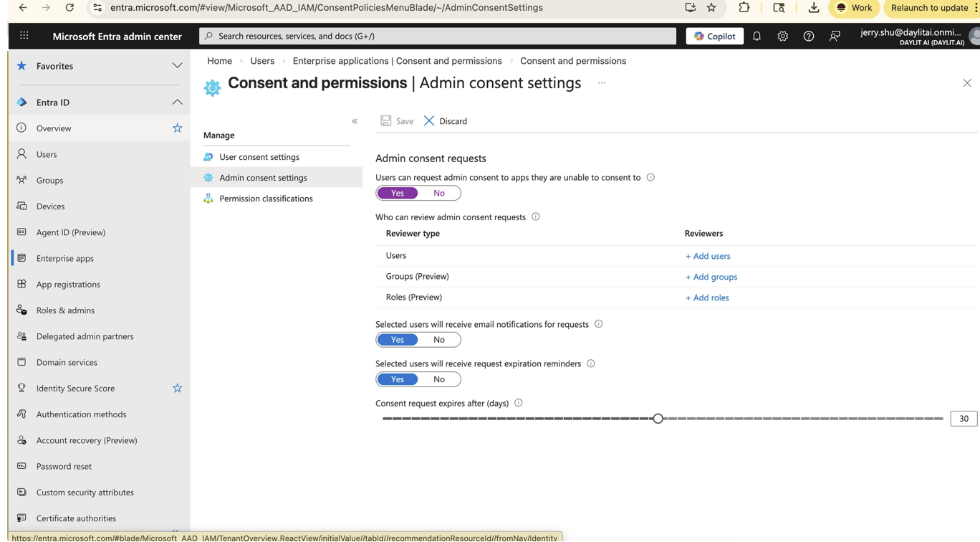The width and height of the screenshot is (980, 542).
Task: Unfavorite Overview using its star icon
Action: [177, 128]
